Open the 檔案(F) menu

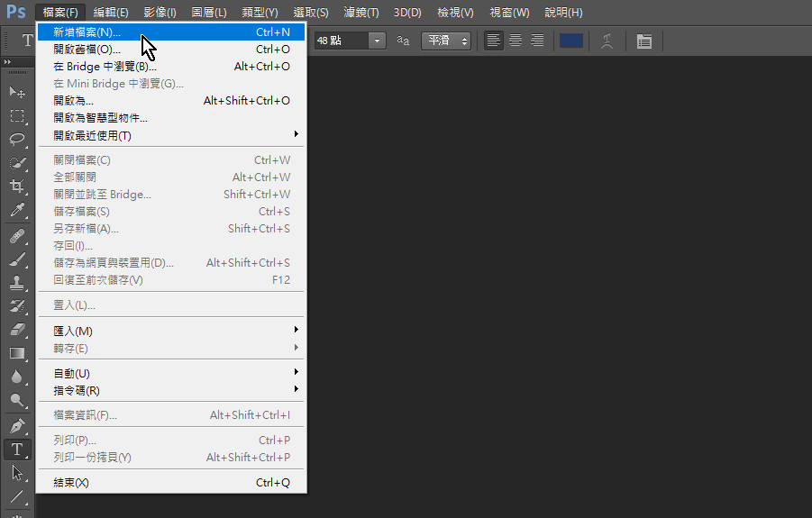pyautogui.click(x=60, y=12)
